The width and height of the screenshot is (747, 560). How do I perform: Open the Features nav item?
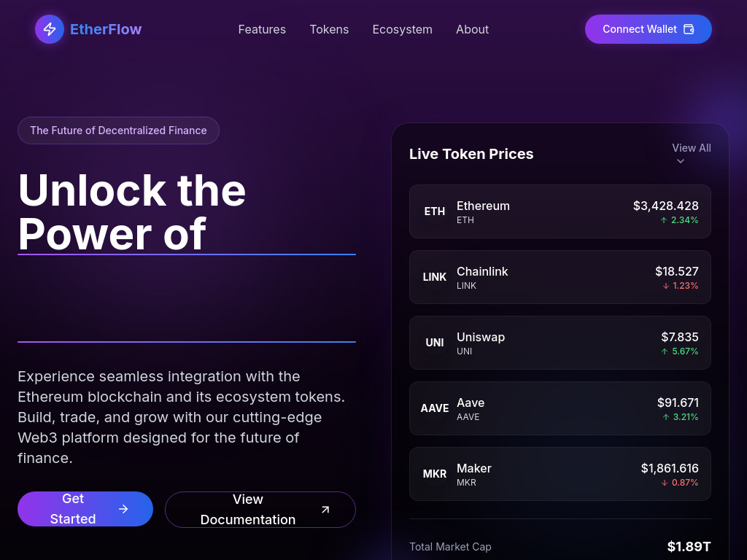pos(262,29)
